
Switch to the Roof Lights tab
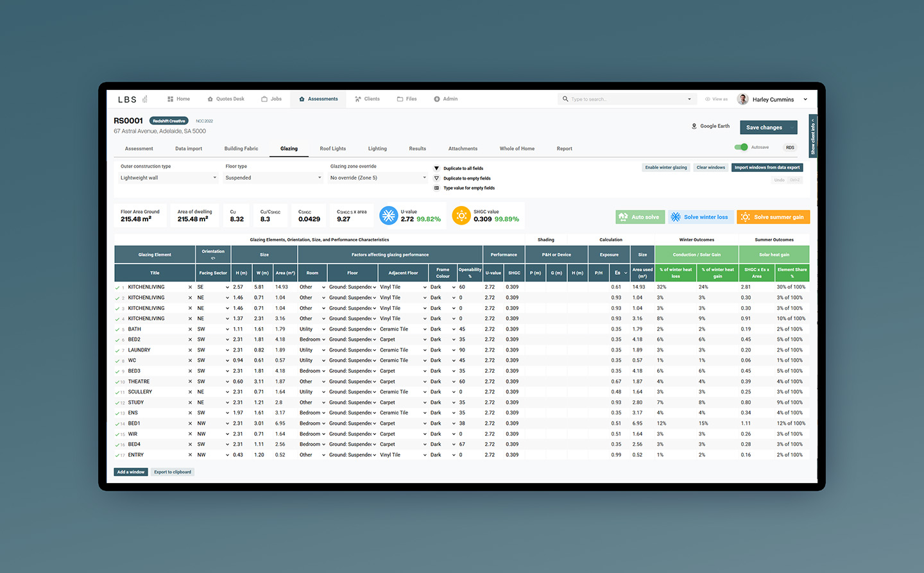(x=333, y=148)
